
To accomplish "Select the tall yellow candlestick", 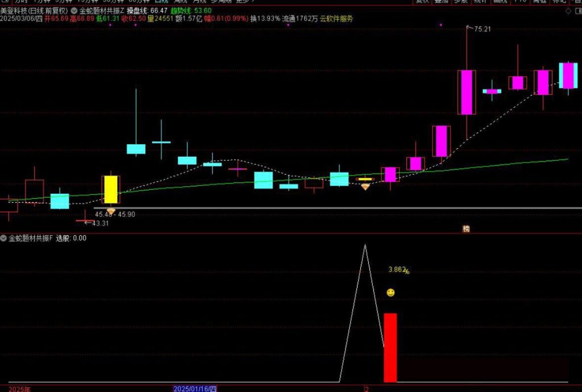I will pos(111,189).
